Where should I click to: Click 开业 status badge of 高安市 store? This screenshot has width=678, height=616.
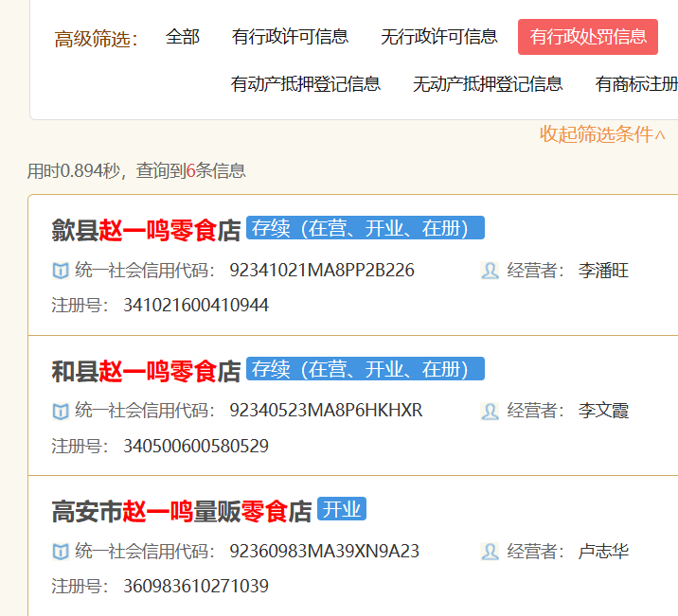341,509
